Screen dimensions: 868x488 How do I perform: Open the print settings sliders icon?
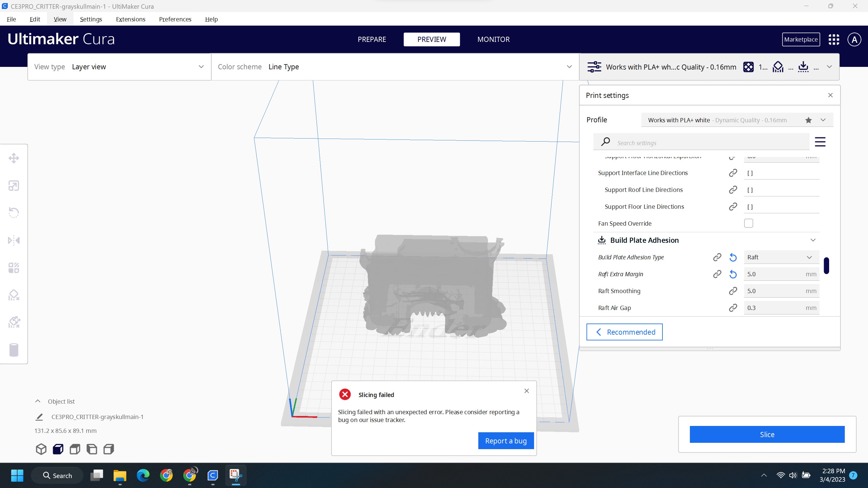(594, 67)
